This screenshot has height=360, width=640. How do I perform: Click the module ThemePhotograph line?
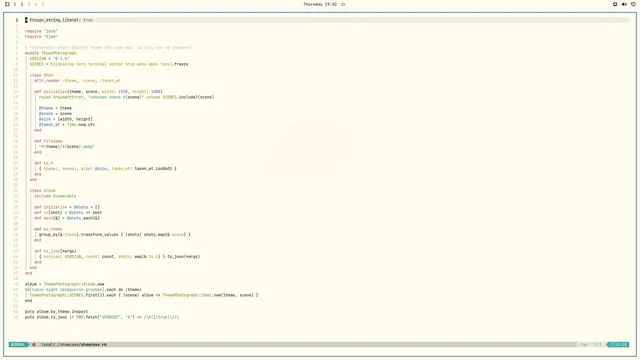coord(50,53)
